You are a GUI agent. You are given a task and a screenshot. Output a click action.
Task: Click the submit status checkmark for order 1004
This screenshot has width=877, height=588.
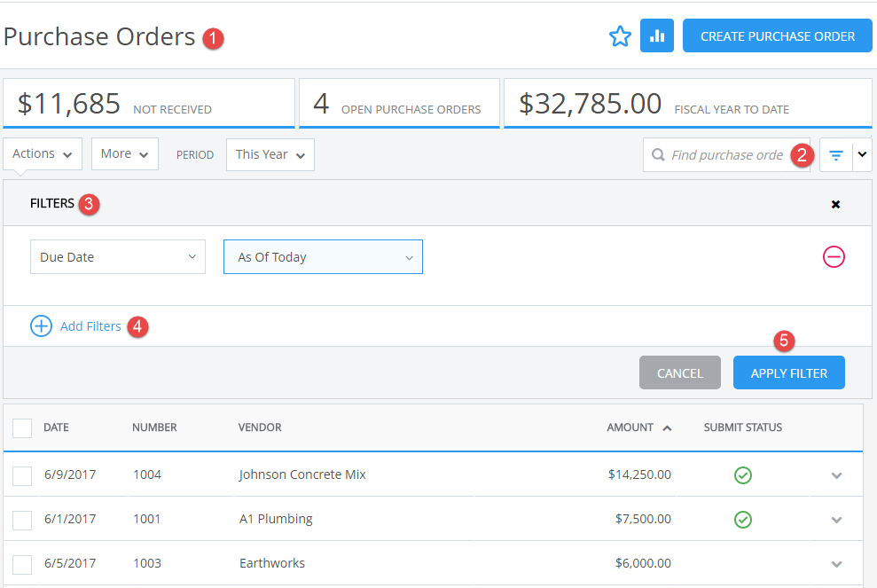[743, 475]
